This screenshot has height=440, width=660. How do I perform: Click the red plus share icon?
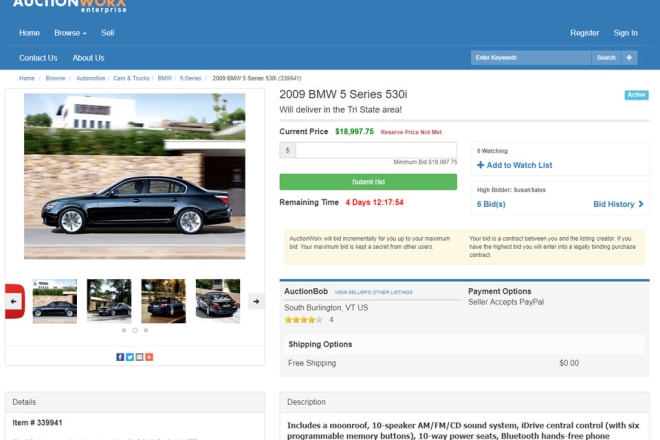(149, 357)
